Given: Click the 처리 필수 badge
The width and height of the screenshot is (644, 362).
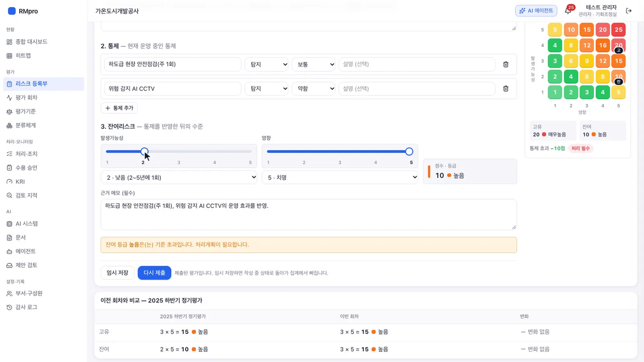Looking at the screenshot, I should (x=580, y=148).
